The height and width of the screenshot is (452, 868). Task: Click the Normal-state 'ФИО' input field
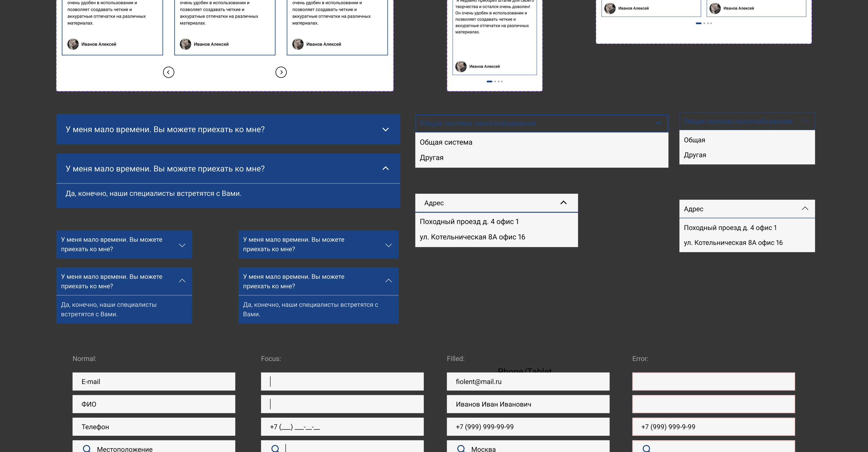click(x=154, y=404)
